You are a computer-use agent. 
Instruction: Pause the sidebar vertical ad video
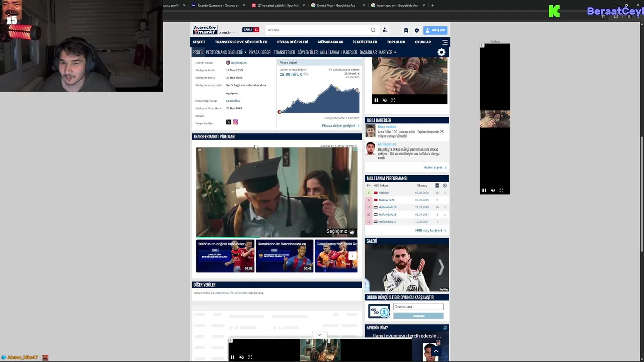pyautogui.click(x=484, y=191)
